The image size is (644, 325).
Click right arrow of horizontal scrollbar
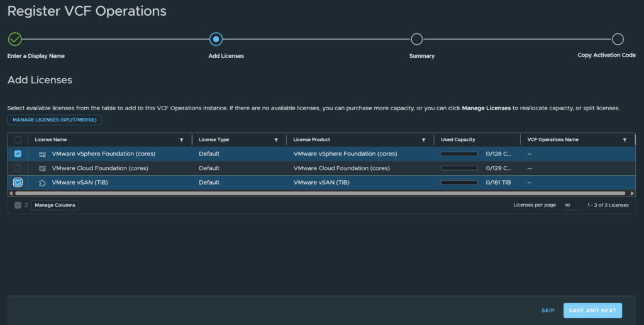(x=632, y=193)
